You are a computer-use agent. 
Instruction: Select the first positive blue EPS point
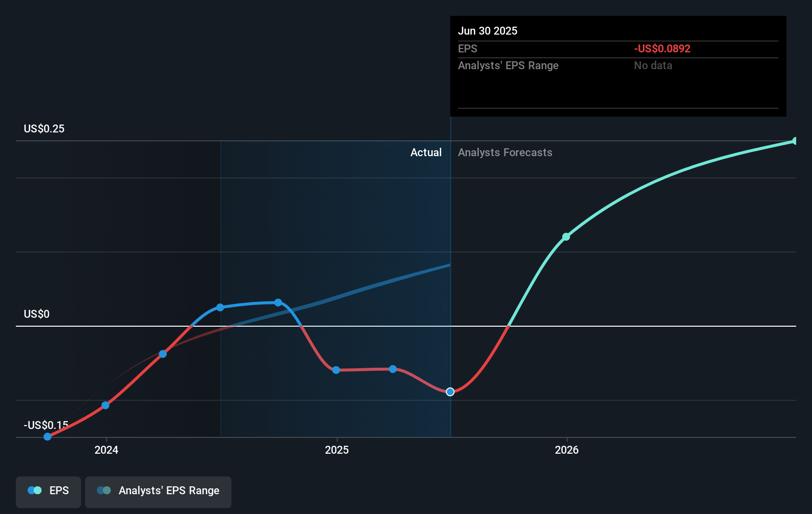coord(220,307)
